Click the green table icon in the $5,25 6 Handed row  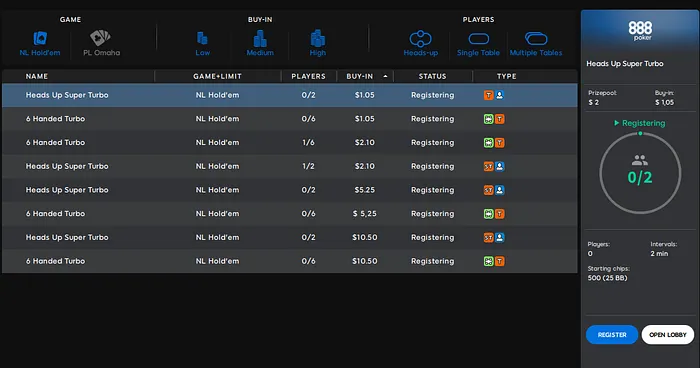click(x=488, y=214)
